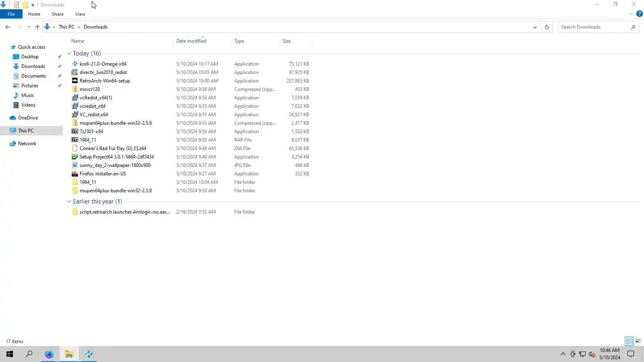The image size is (644, 362).
Task: Open the Properties quick access toolbar button
Action: (17, 5)
